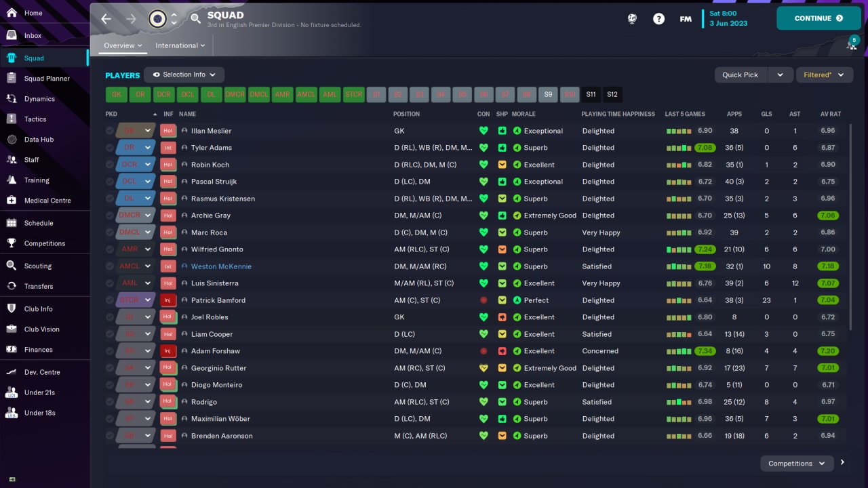Click the next arrow beside Competitions

843,463
